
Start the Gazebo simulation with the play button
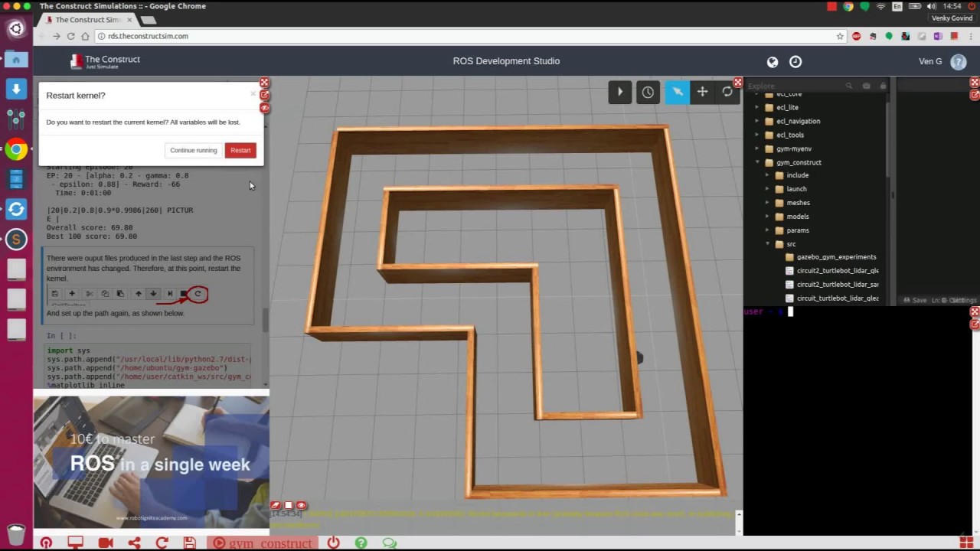(620, 92)
